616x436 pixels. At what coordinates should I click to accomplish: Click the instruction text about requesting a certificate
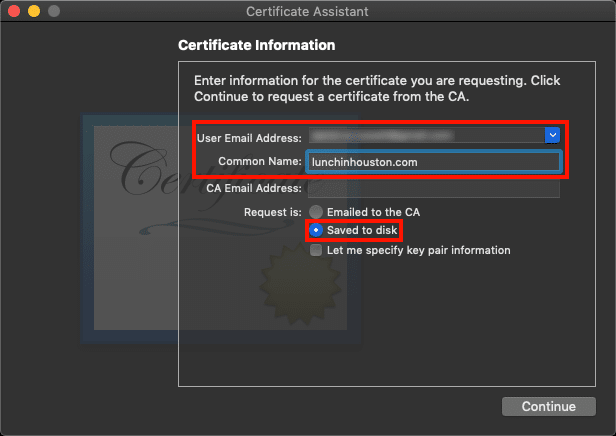pos(375,88)
